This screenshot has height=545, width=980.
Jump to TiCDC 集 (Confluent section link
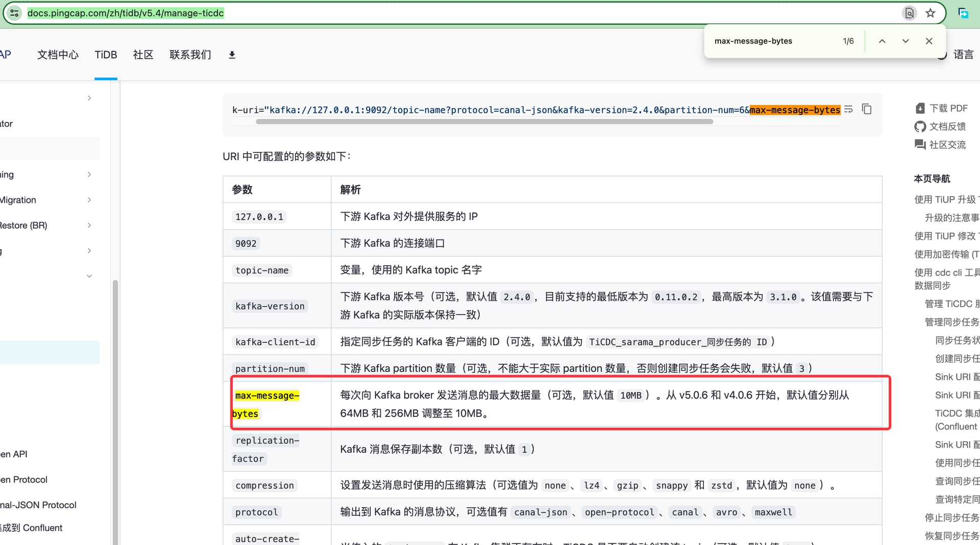(957, 420)
